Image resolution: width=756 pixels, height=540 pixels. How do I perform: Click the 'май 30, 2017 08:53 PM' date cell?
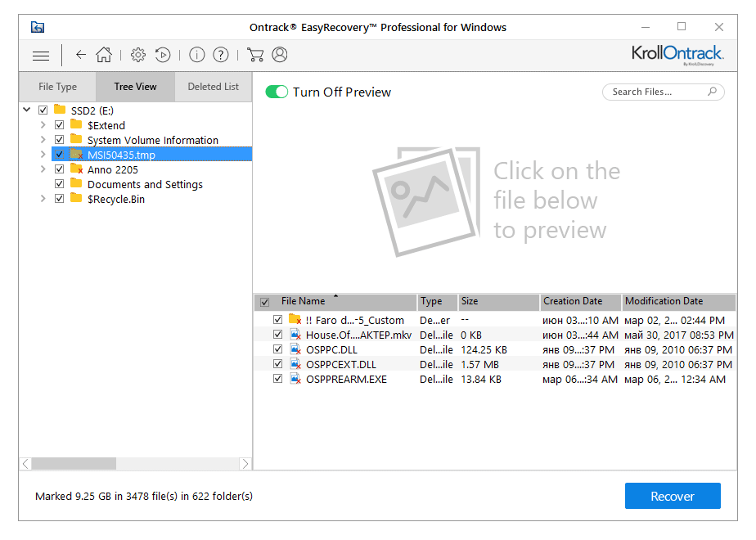679,335
